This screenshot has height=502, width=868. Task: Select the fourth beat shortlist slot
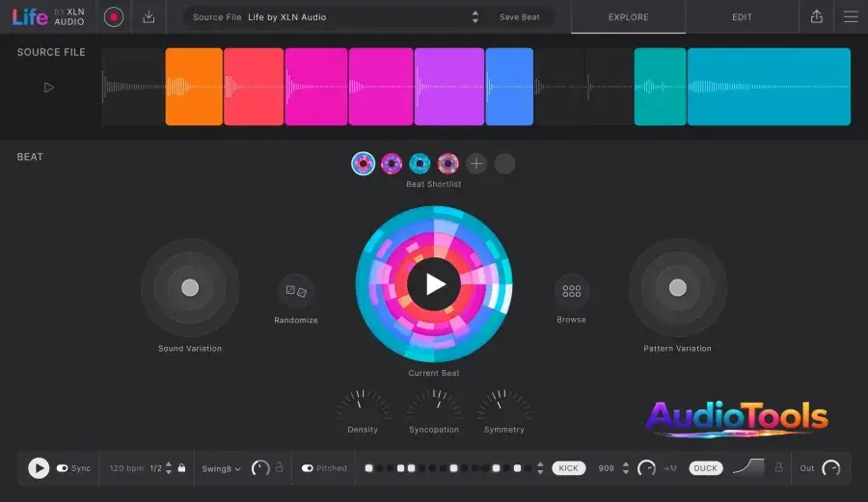(448, 164)
